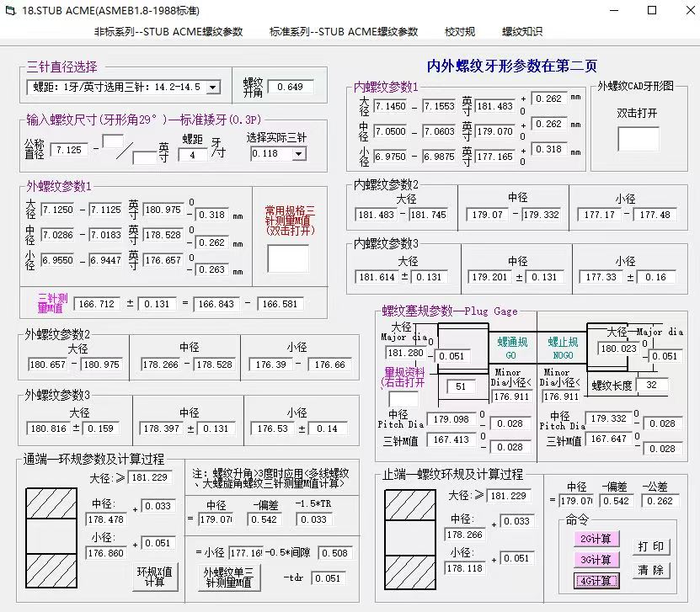Click the 公称直径 field showing 7.125

pos(69,150)
